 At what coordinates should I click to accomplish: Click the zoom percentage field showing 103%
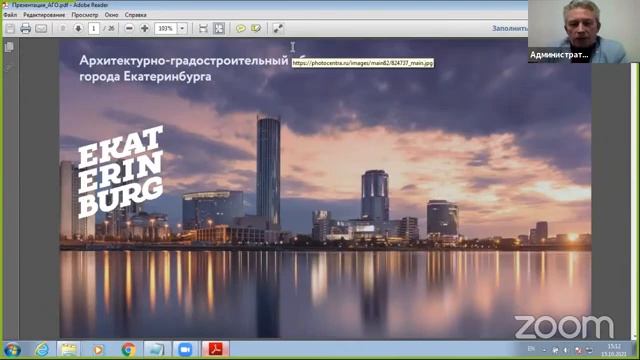165,28
